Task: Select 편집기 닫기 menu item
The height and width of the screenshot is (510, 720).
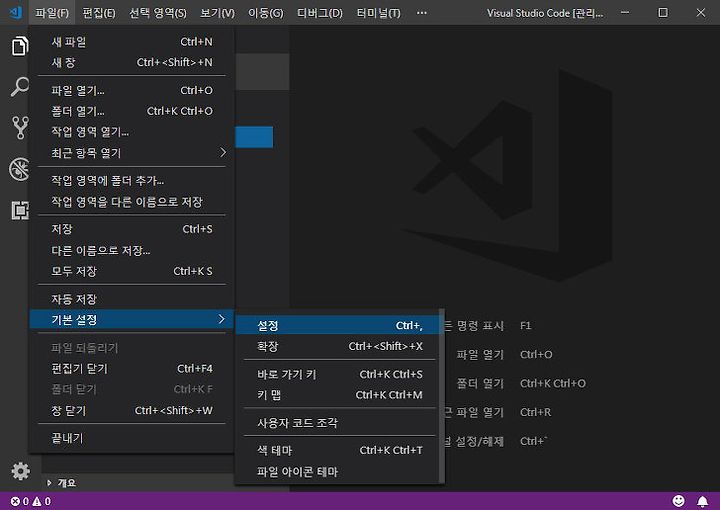Action: pos(132,368)
